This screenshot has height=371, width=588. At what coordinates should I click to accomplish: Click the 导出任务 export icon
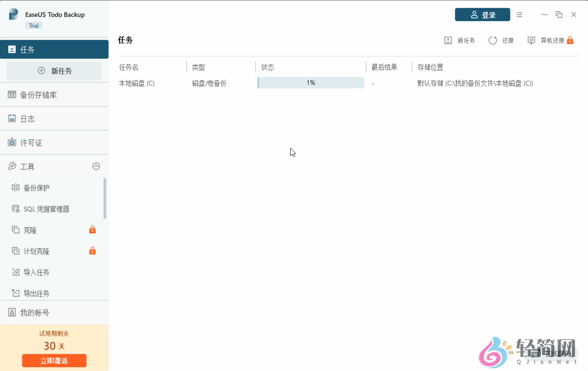(x=16, y=293)
